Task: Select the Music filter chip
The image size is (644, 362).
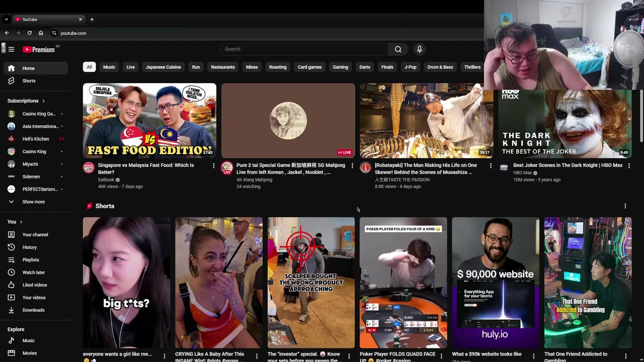Action: click(109, 67)
